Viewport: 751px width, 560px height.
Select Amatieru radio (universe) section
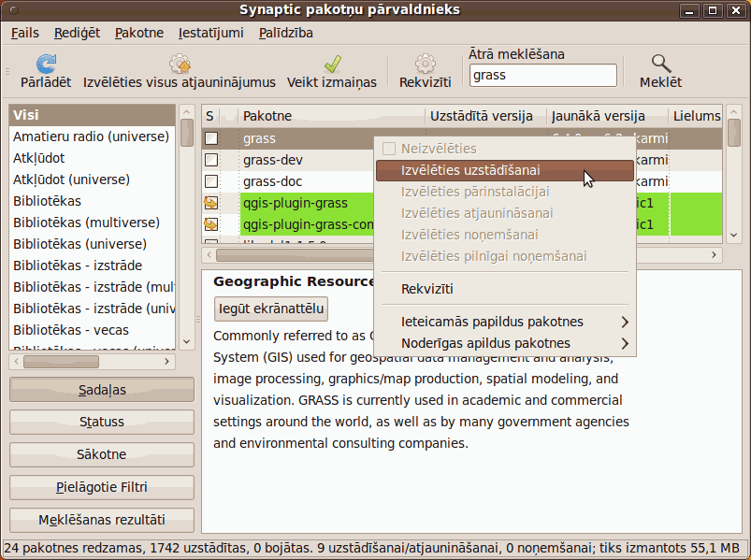pyautogui.click(x=92, y=136)
